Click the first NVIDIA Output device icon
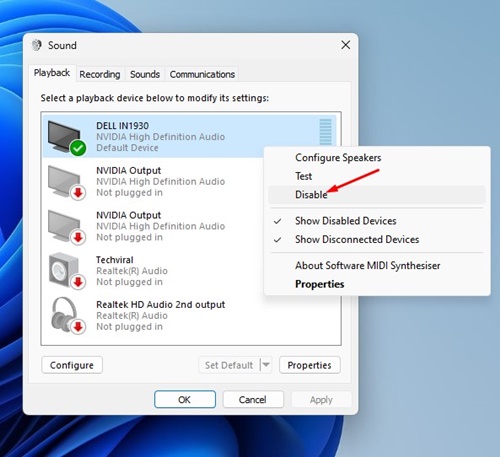Image resolution: width=500 pixels, height=457 pixels. click(67, 182)
